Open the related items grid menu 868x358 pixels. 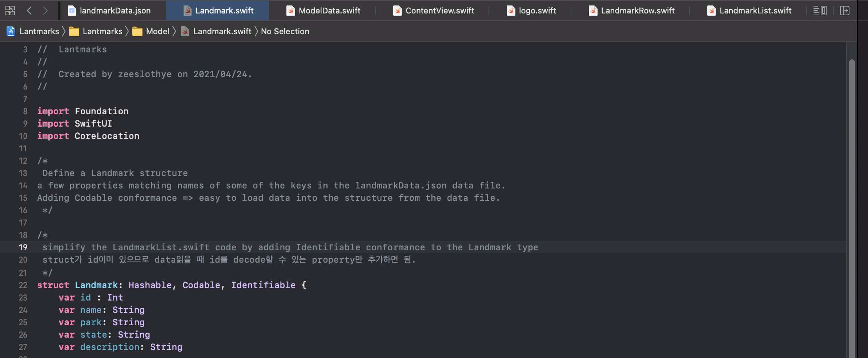(10, 11)
